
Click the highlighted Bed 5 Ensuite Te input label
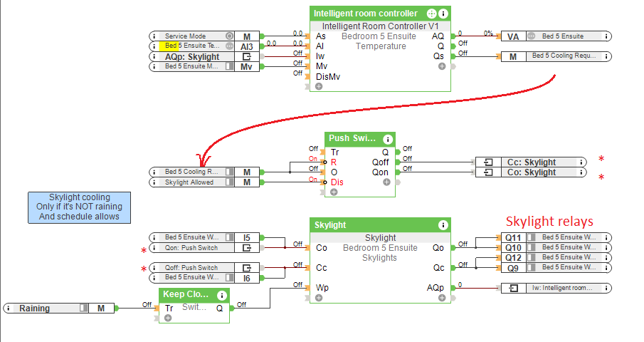tap(192, 46)
